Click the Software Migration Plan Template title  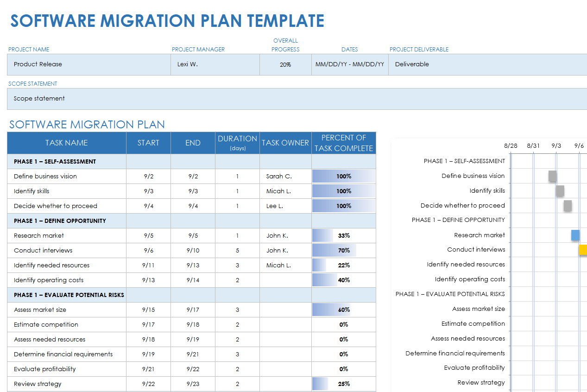click(167, 21)
